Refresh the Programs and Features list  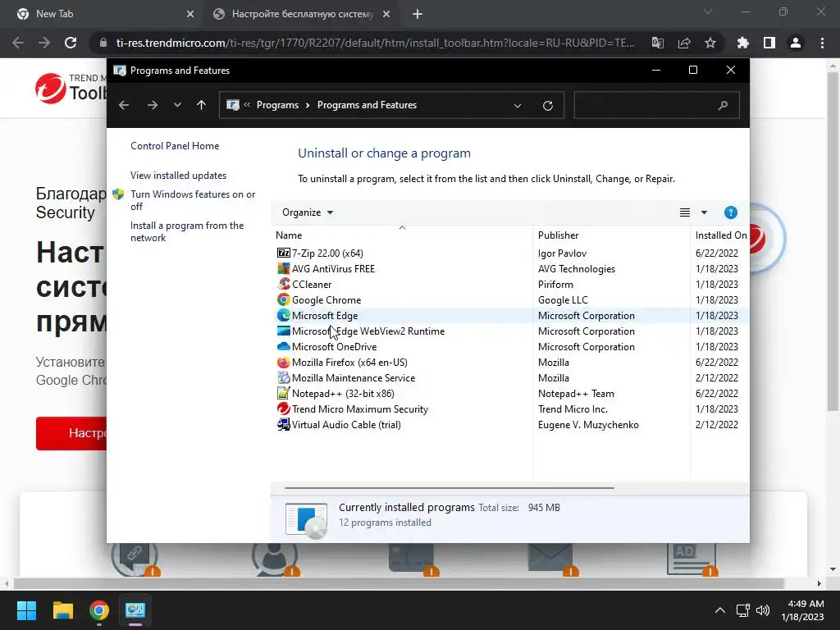[x=547, y=106]
